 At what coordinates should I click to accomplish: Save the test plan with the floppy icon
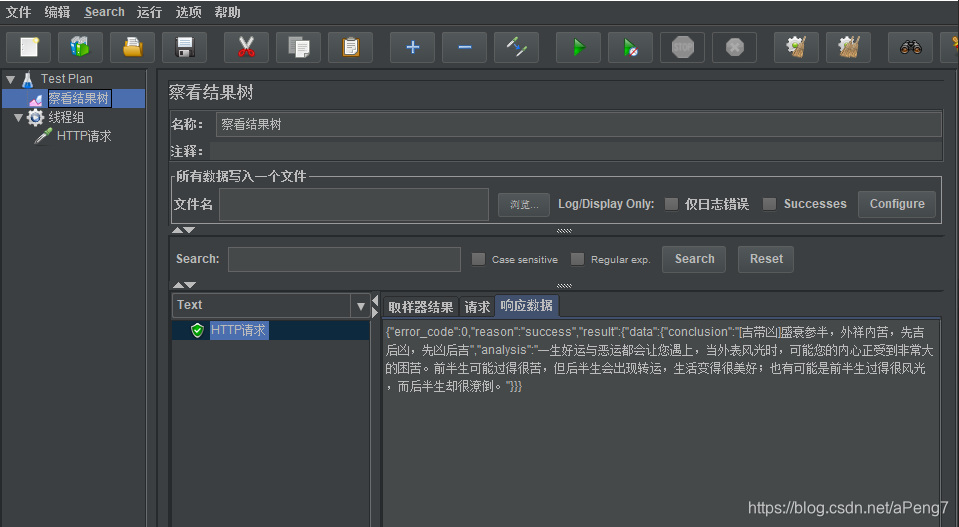(184, 47)
